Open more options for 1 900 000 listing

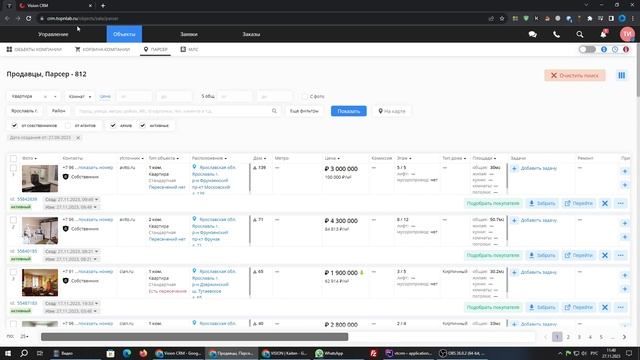click(621, 307)
